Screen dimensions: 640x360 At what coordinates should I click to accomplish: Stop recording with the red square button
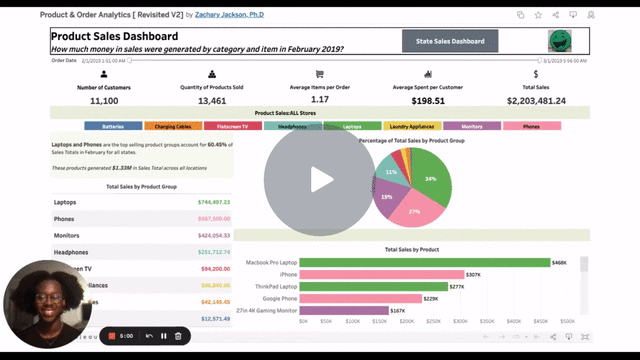coord(111,336)
